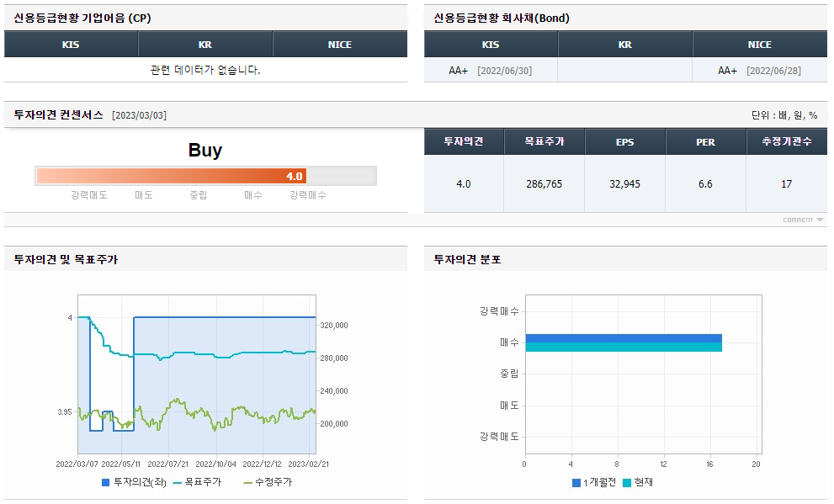
Task: Click the 3.95 left axis value
Action: [65, 412]
